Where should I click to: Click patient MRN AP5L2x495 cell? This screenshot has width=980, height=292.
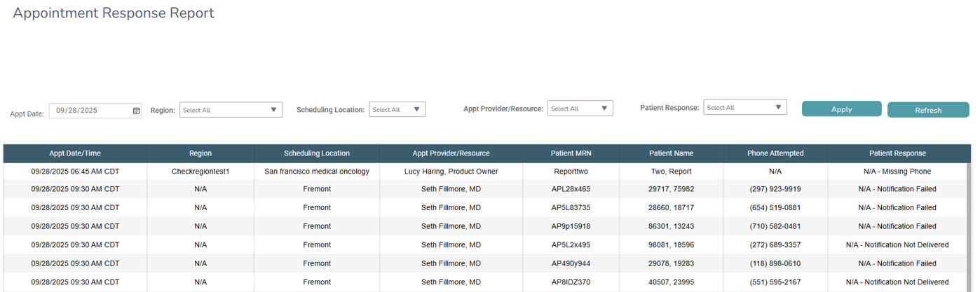[571, 245]
